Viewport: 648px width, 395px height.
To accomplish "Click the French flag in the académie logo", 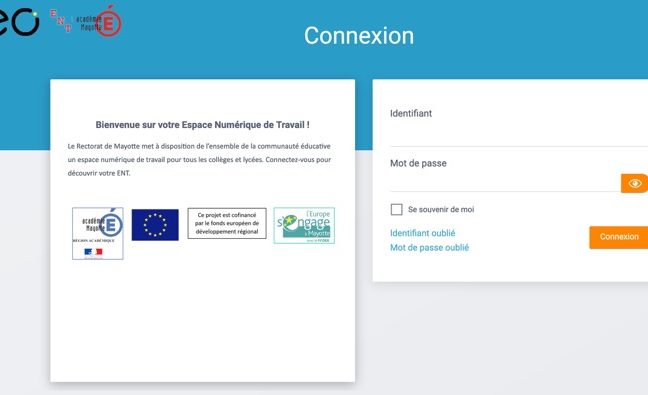I will (x=93, y=252).
